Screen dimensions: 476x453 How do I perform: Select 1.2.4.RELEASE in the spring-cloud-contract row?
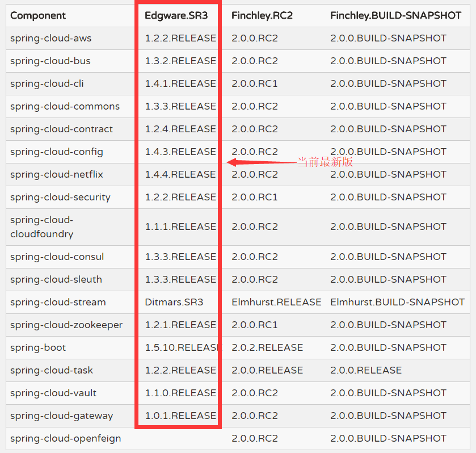click(x=180, y=129)
